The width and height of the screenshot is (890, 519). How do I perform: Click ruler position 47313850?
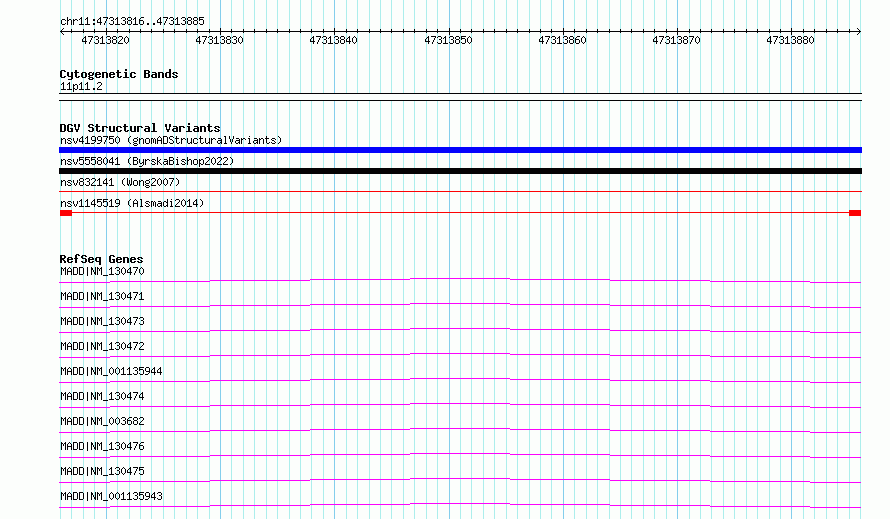coord(448,40)
